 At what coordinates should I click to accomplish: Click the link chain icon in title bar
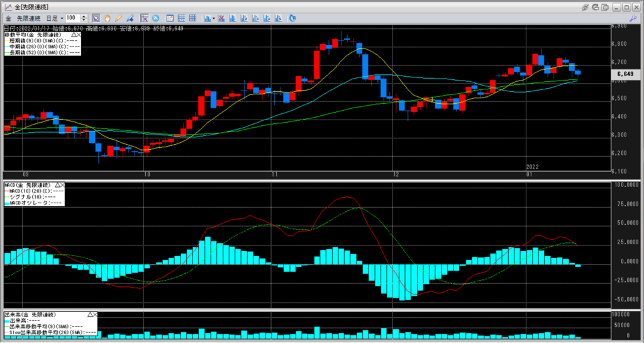585,7
